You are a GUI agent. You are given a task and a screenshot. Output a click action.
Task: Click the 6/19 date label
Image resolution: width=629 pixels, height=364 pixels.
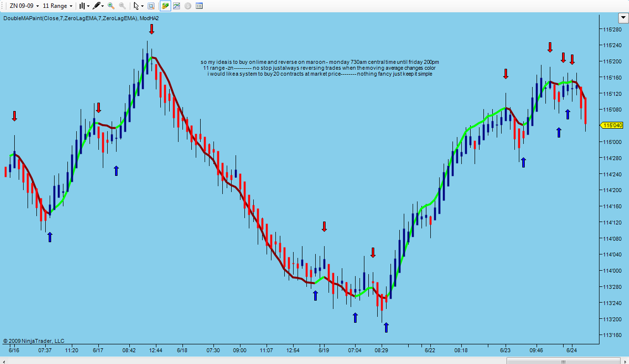tap(323, 350)
